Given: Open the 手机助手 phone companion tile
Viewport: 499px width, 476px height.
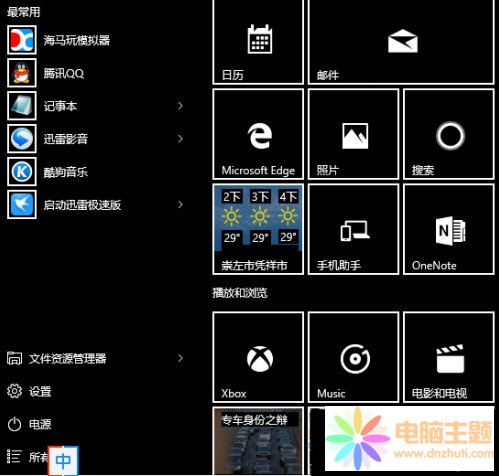Looking at the screenshot, I should pyautogui.click(x=353, y=229).
